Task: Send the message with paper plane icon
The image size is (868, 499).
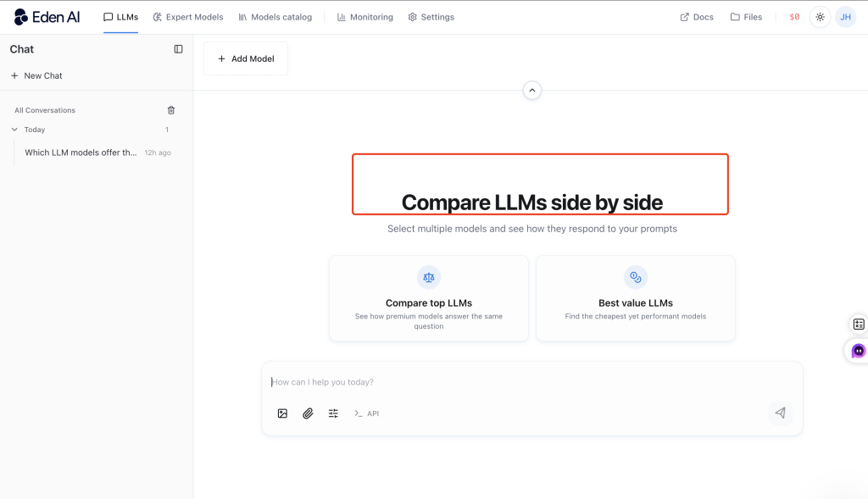Action: tap(780, 413)
